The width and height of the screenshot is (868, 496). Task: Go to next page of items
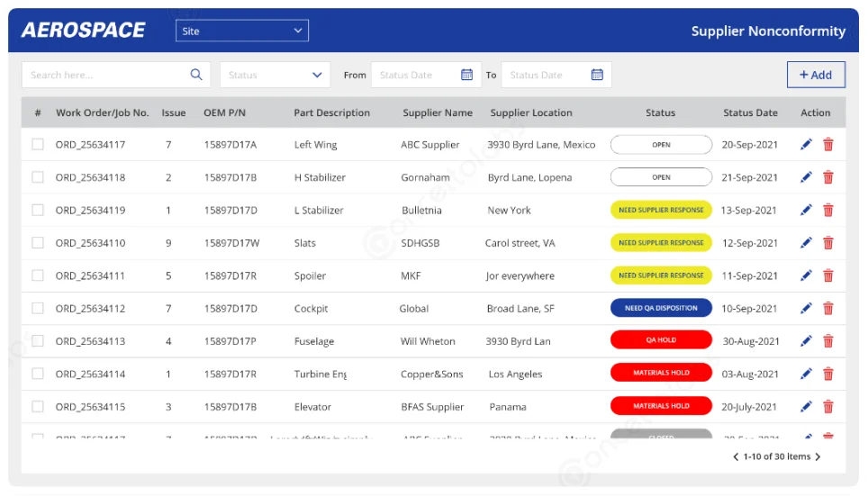click(x=818, y=457)
